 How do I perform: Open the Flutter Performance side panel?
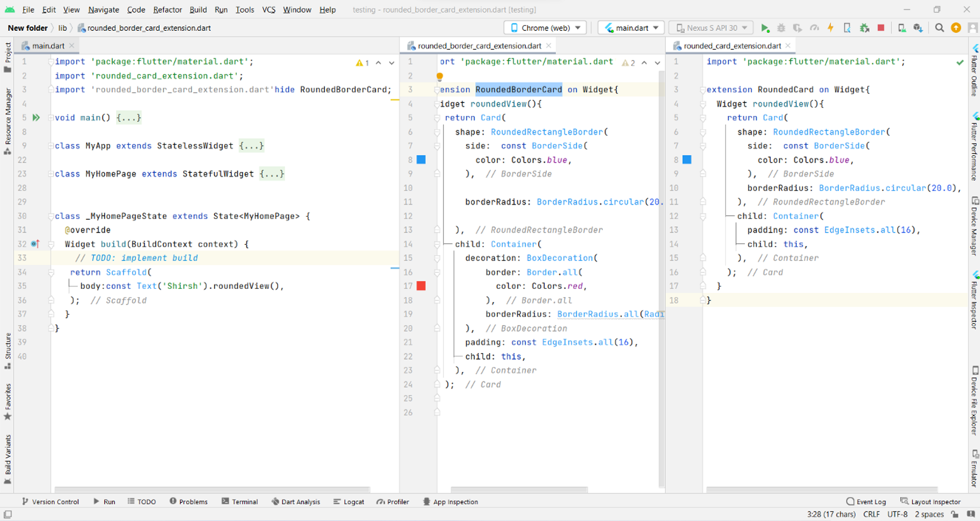coord(974,146)
